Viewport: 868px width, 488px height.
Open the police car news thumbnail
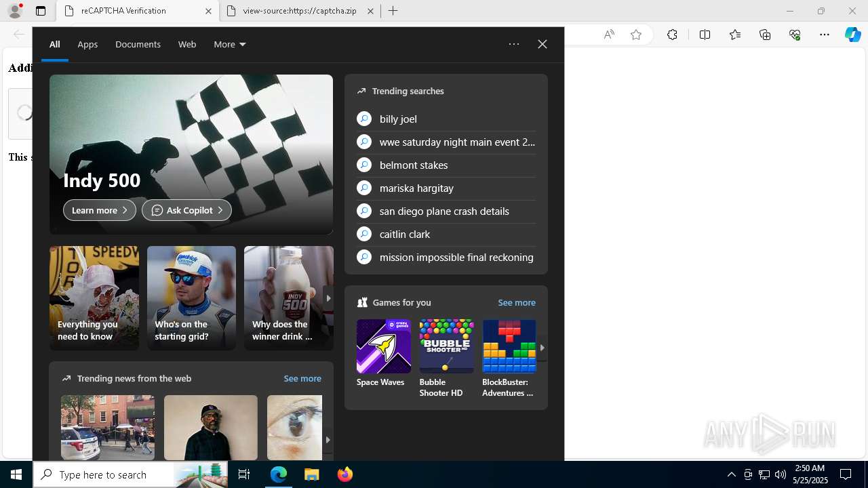[108, 428]
